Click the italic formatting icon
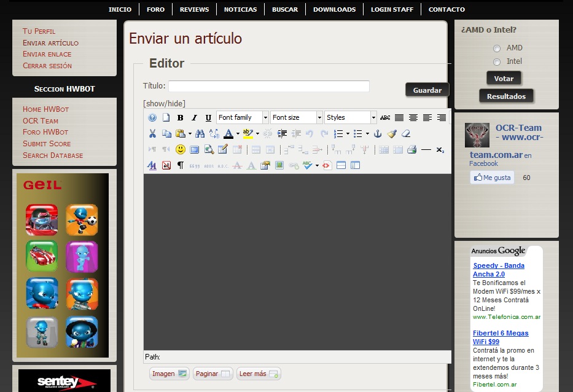Viewport: 573px width, 392px height. [194, 117]
